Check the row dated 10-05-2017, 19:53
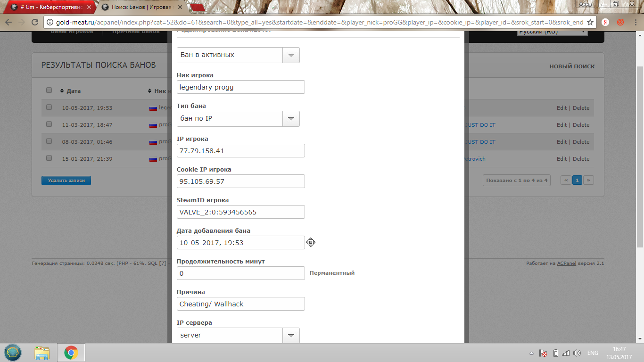The height and width of the screenshot is (362, 644). pyautogui.click(x=49, y=107)
